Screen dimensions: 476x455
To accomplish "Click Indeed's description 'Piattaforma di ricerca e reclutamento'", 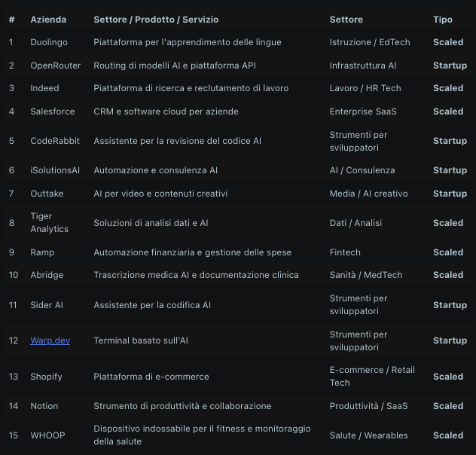I will (191, 88).
